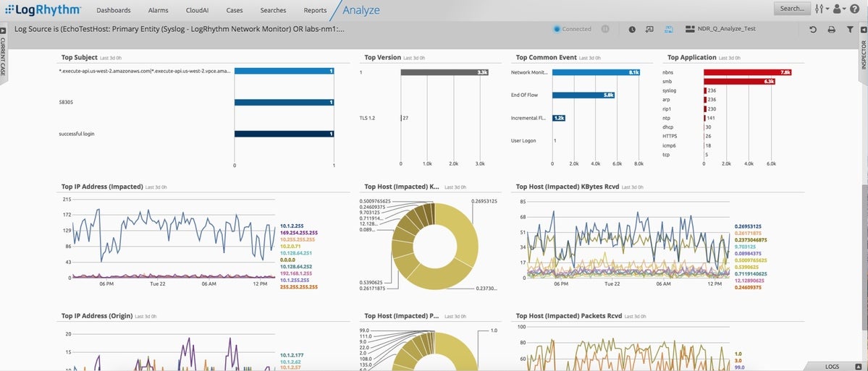Open the settings sliders dropdown
Screen dimensions: 868x371
tap(822, 8)
